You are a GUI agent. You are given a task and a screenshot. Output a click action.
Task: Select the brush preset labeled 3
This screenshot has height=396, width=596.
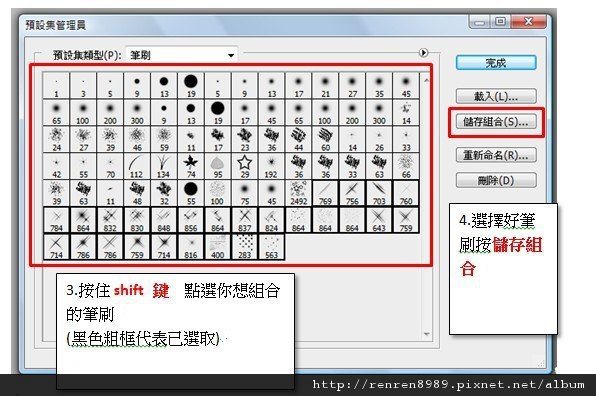pos(83,86)
